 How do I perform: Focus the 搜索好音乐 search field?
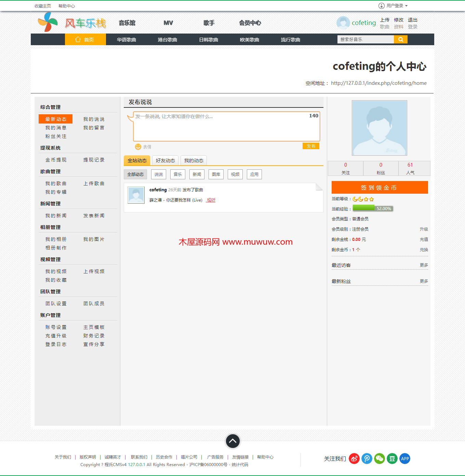(365, 40)
